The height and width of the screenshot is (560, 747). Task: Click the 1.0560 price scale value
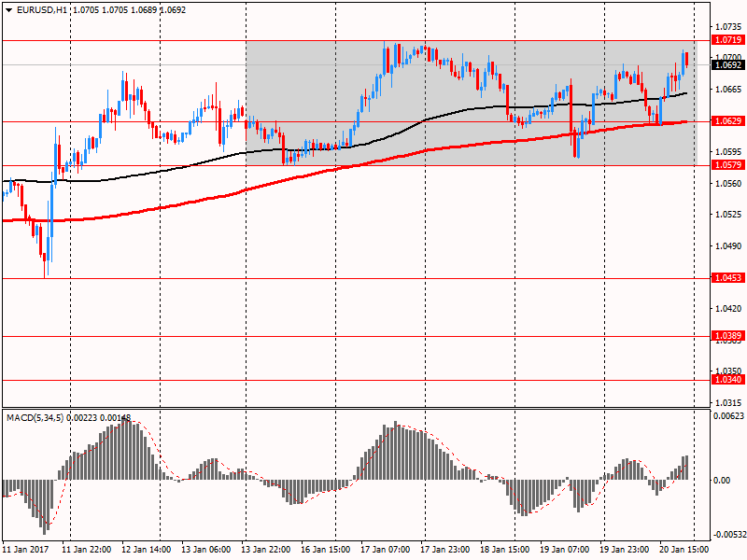[x=728, y=183]
